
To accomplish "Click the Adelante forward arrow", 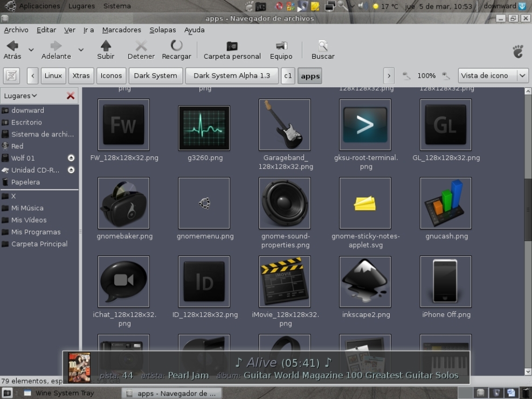I will pos(56,50).
